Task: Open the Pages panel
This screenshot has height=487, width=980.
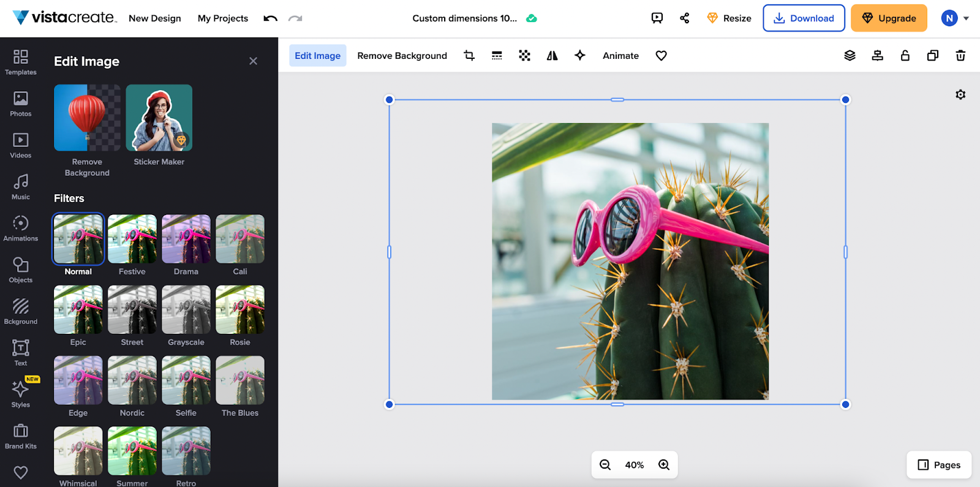Action: (939, 465)
